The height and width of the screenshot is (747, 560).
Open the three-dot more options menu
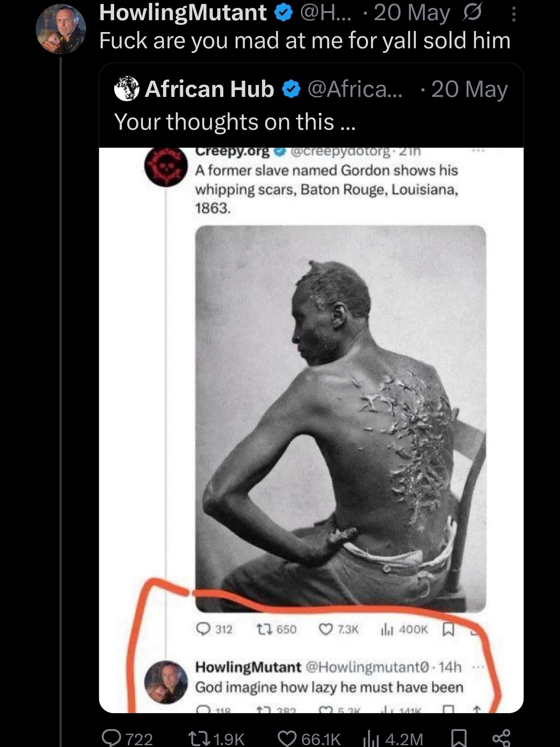(514, 14)
